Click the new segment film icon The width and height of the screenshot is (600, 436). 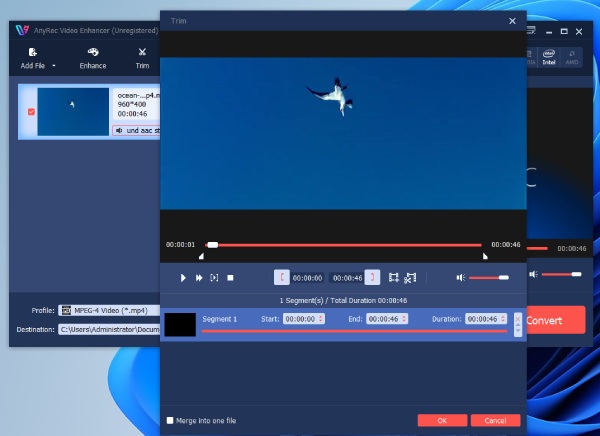click(393, 278)
